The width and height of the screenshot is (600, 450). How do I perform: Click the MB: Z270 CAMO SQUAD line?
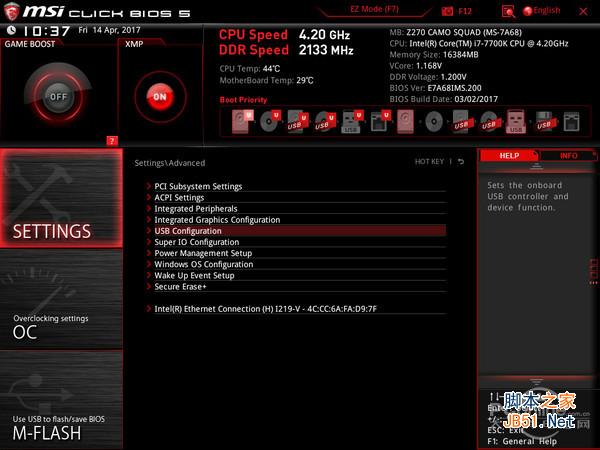pyautogui.click(x=455, y=32)
